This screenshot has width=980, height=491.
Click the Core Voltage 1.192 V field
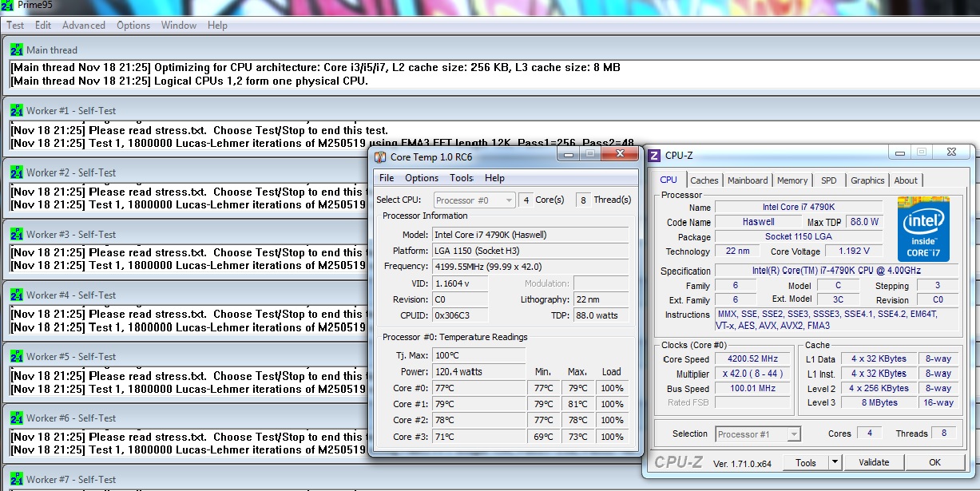(x=854, y=251)
